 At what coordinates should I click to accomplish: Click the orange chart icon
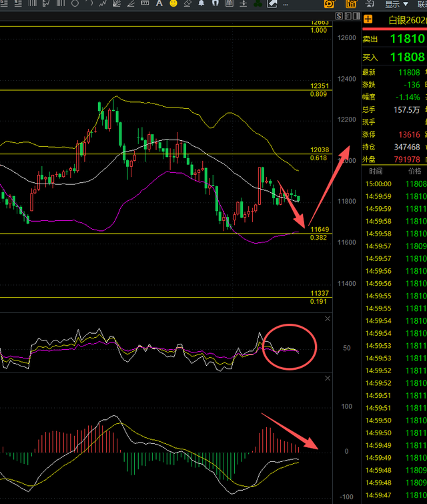click(x=351, y=4)
